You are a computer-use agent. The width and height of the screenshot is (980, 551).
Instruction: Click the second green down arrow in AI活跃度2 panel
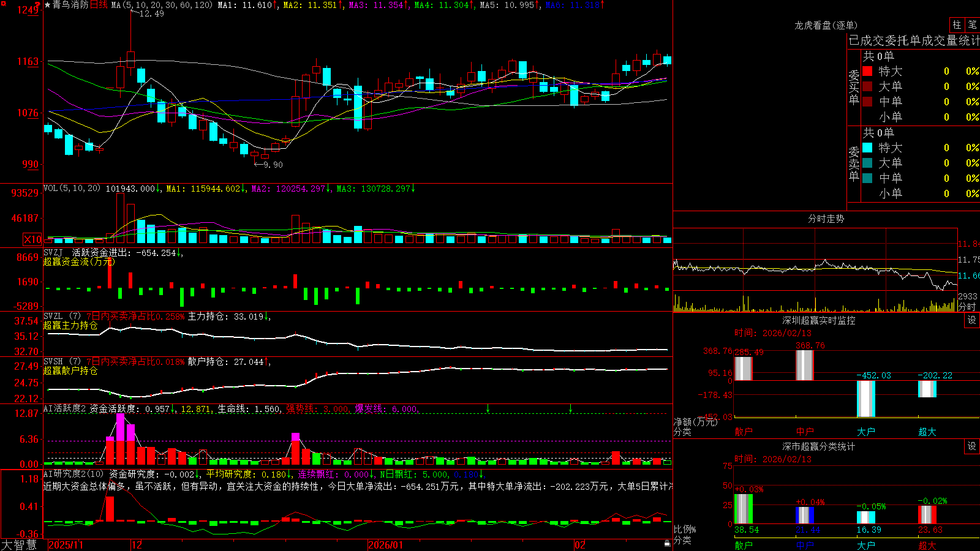[x=570, y=408]
